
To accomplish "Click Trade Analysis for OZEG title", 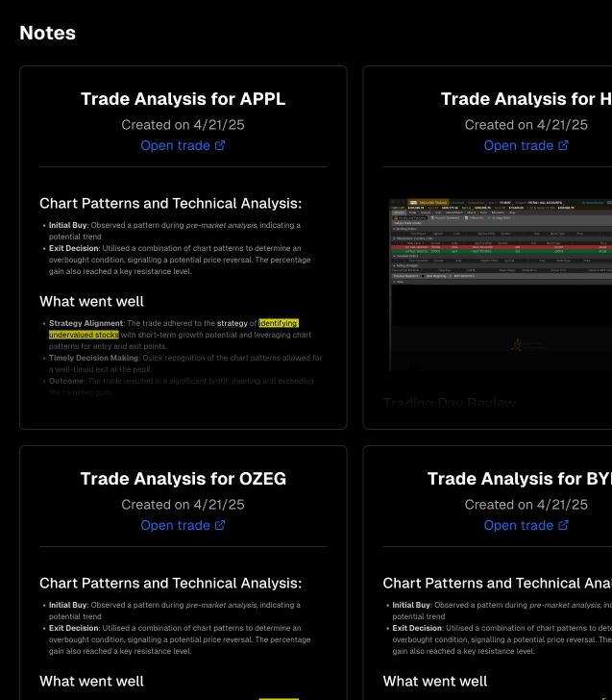I will pyautogui.click(x=183, y=479).
